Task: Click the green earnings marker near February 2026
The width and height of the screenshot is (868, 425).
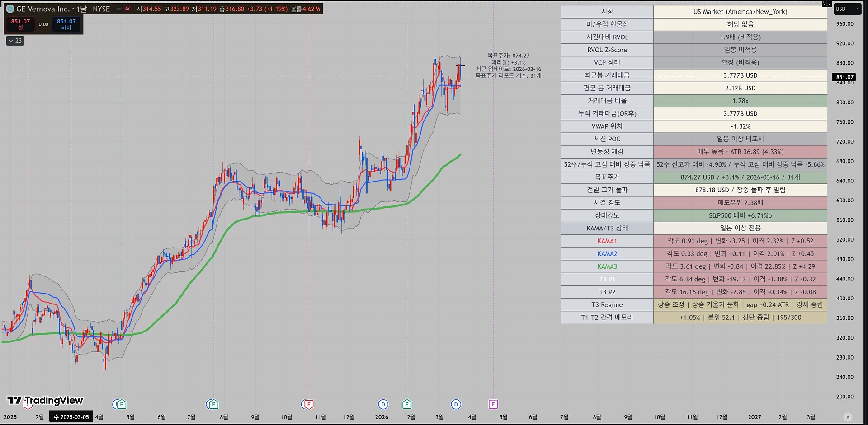Action: tap(407, 404)
